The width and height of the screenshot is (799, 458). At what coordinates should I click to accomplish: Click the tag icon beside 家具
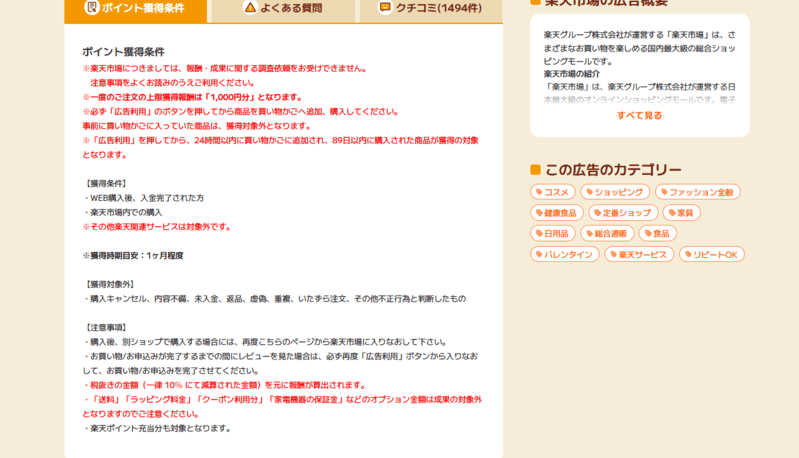672,213
